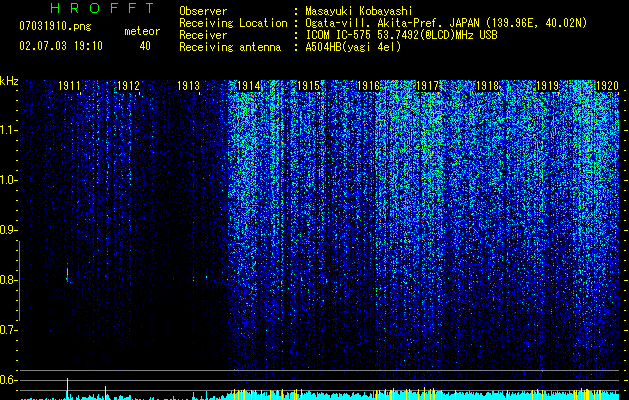
Task: Click the 0.9 kHz axis label
Action: [8, 230]
